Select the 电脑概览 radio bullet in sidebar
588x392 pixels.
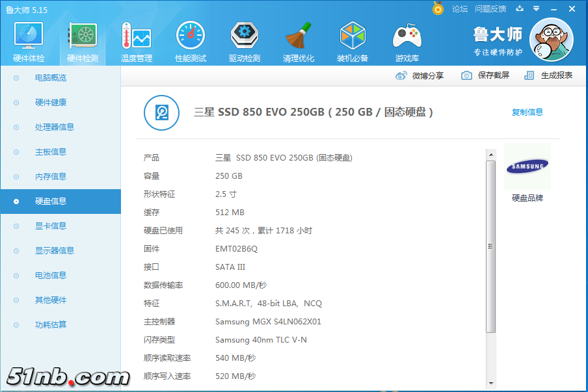16,78
